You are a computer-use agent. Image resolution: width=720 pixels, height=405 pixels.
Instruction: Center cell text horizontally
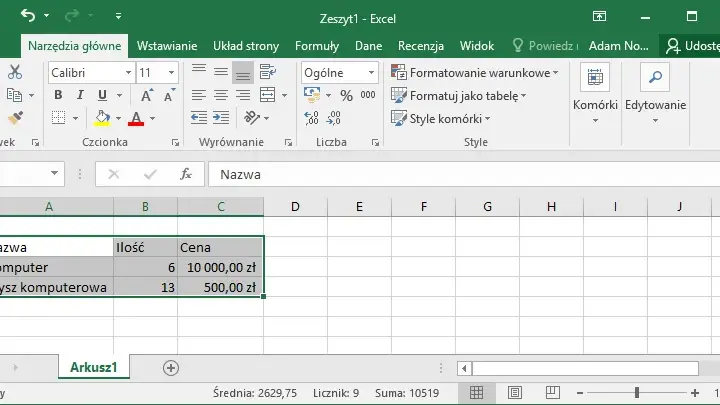pos(221,95)
